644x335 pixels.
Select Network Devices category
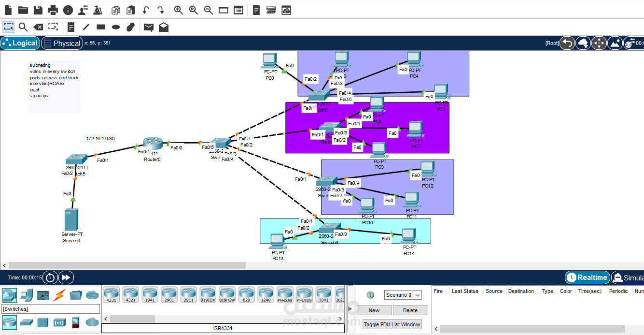tap(10, 294)
